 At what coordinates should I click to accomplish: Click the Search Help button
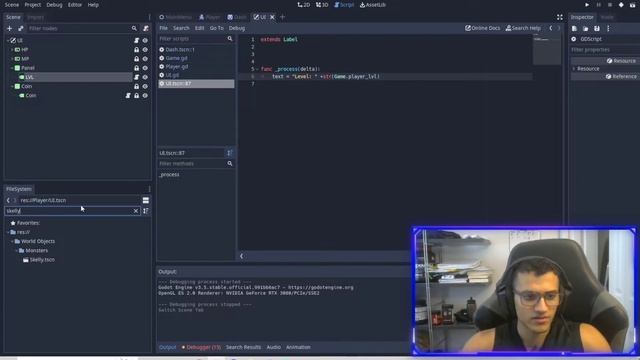tap(523, 28)
